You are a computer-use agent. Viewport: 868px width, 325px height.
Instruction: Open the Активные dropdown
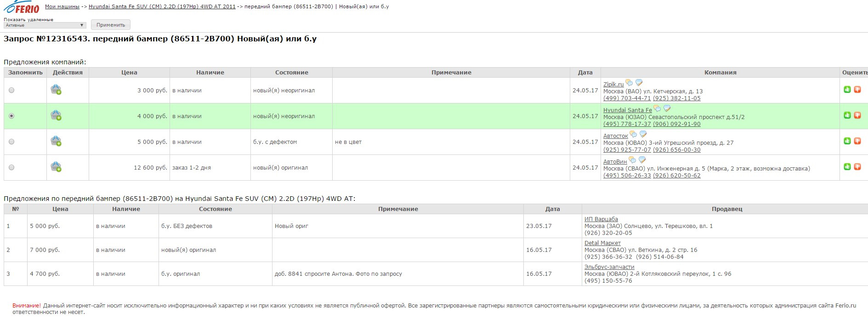point(45,25)
